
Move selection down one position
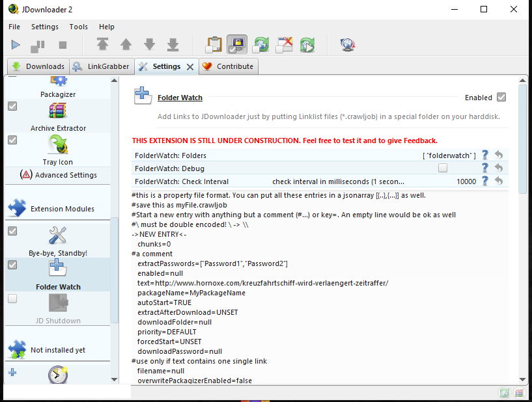coord(150,44)
